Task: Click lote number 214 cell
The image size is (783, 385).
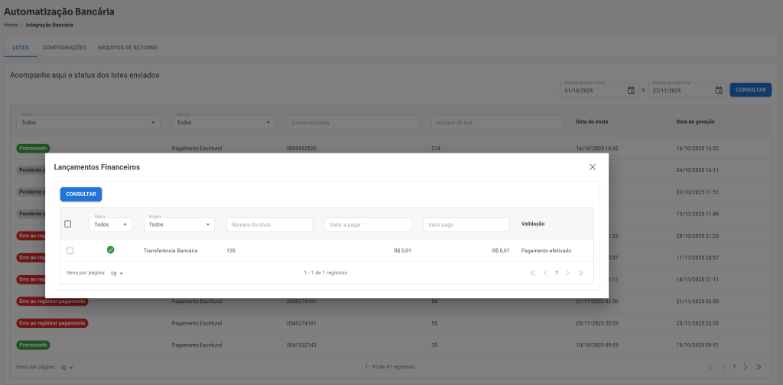Action: pos(435,148)
